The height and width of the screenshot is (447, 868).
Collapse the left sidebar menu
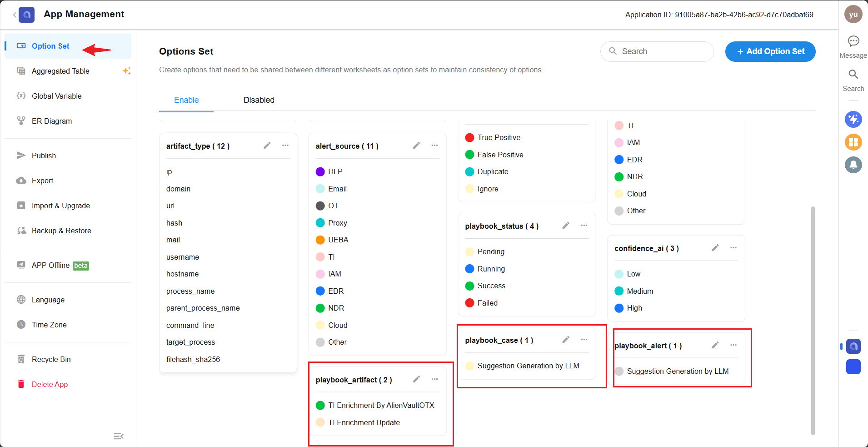[x=119, y=436]
